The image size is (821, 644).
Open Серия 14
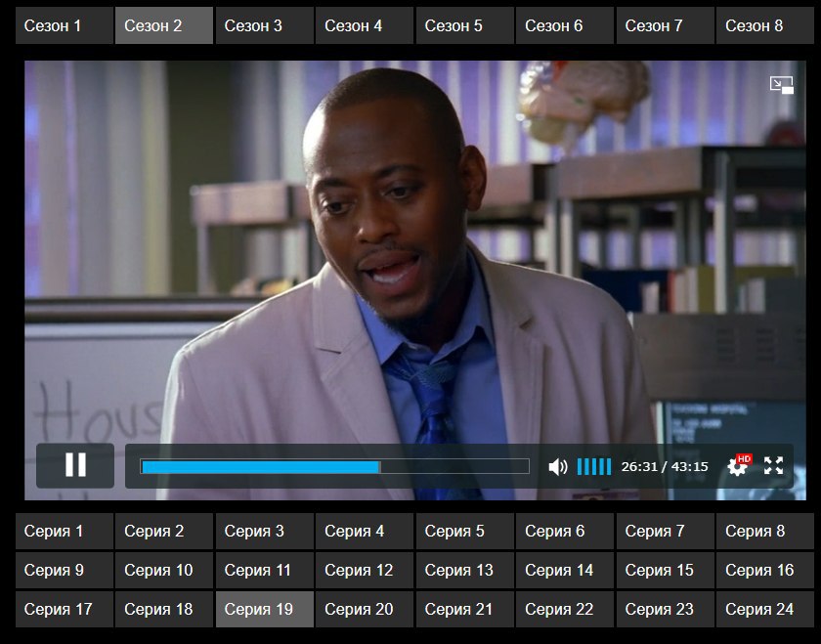[x=565, y=570]
